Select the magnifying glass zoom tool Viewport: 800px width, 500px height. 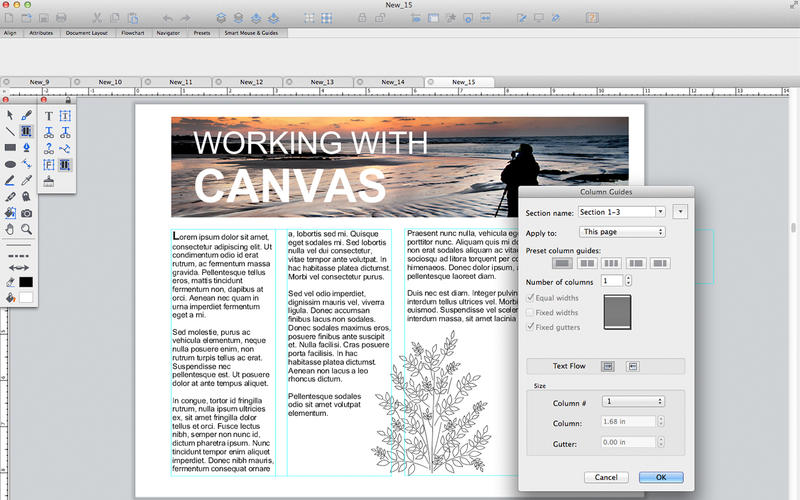click(27, 230)
